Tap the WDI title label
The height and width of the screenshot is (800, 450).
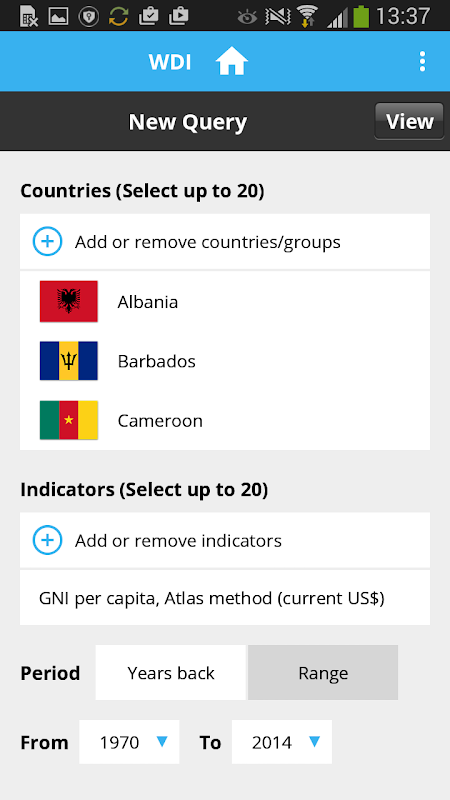pos(170,62)
